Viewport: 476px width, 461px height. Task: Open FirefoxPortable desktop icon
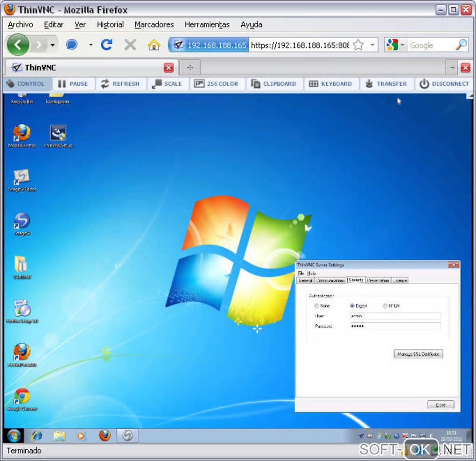[x=22, y=355]
